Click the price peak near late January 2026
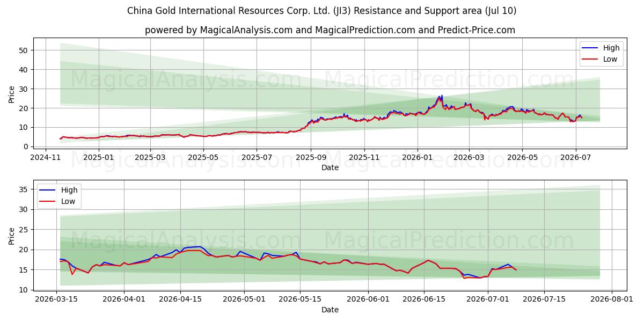 coord(442,96)
